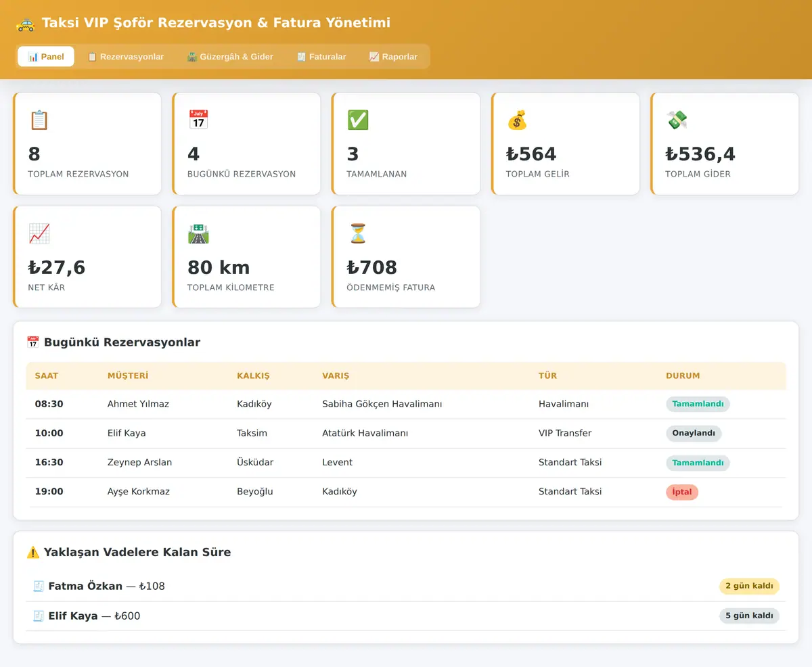Image resolution: width=812 pixels, height=667 pixels.
Task: Click the '2 gün kaldı' badge
Action: tap(749, 586)
